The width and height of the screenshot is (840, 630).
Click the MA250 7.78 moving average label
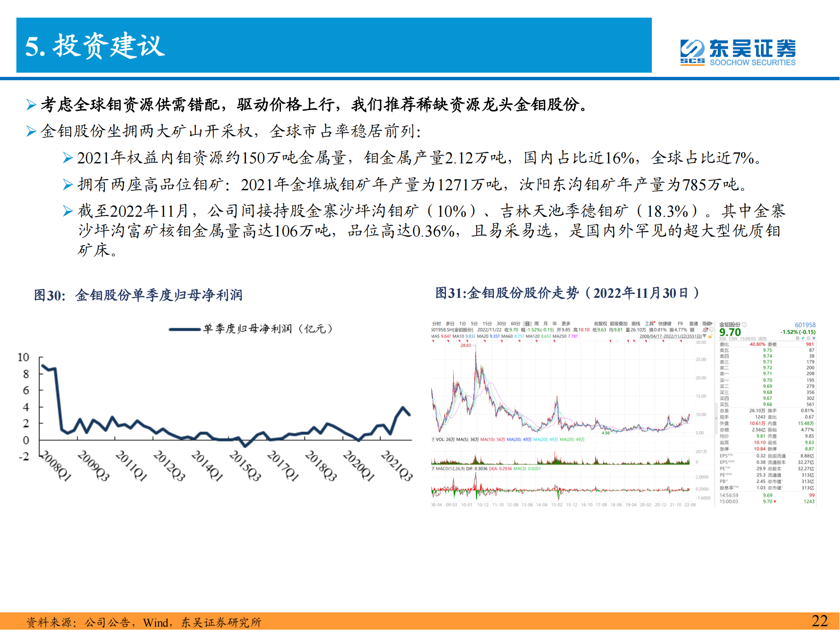(x=565, y=336)
